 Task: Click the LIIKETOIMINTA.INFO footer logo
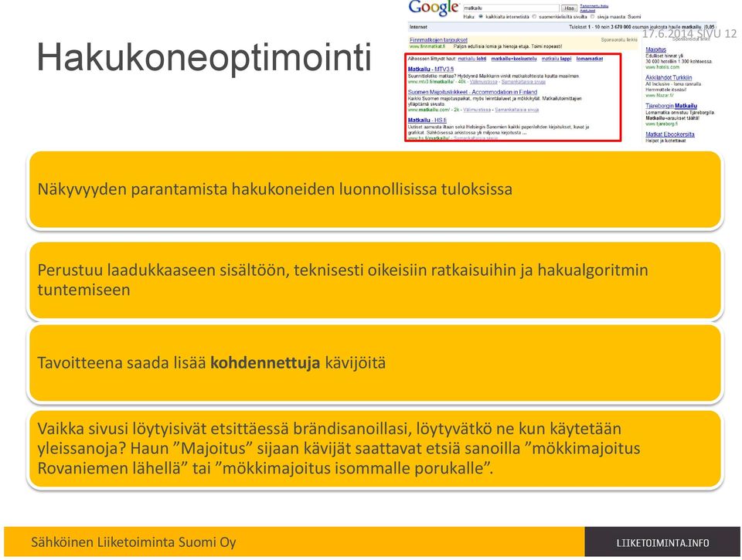[662, 543]
